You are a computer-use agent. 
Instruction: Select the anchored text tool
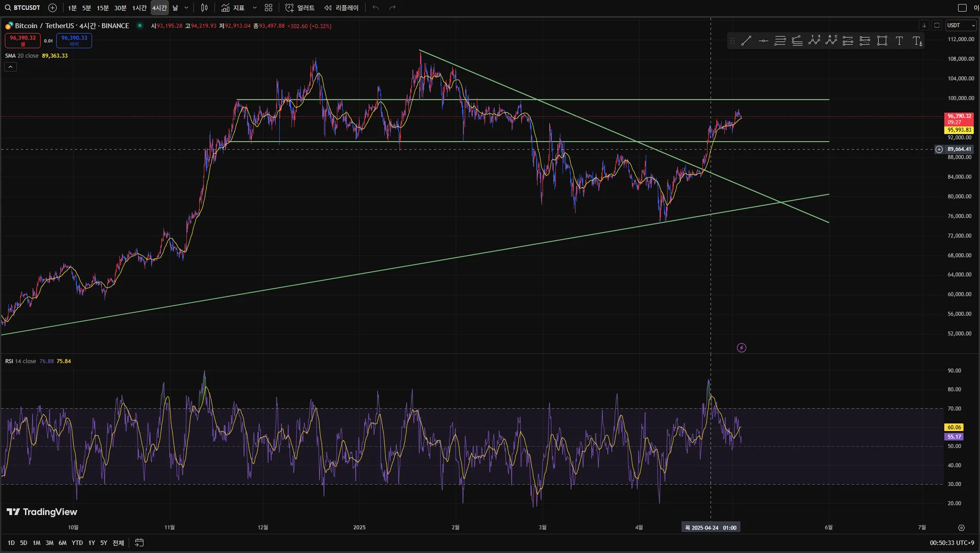pyautogui.click(x=917, y=41)
